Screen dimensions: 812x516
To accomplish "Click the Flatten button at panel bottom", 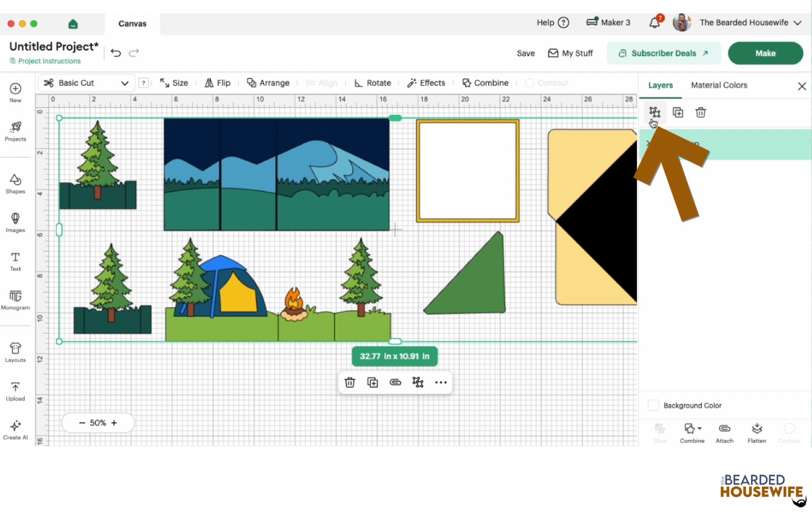I will coord(757,433).
